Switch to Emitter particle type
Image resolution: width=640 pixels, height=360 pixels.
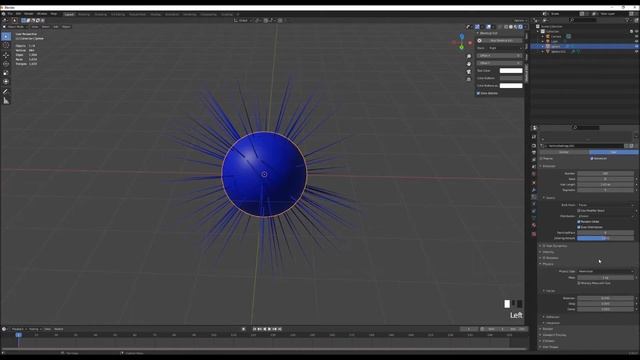tap(564, 152)
